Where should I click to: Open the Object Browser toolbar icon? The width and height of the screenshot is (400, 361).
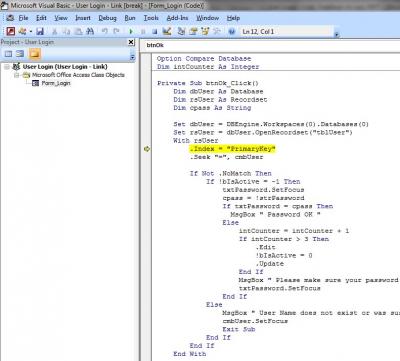205,31
